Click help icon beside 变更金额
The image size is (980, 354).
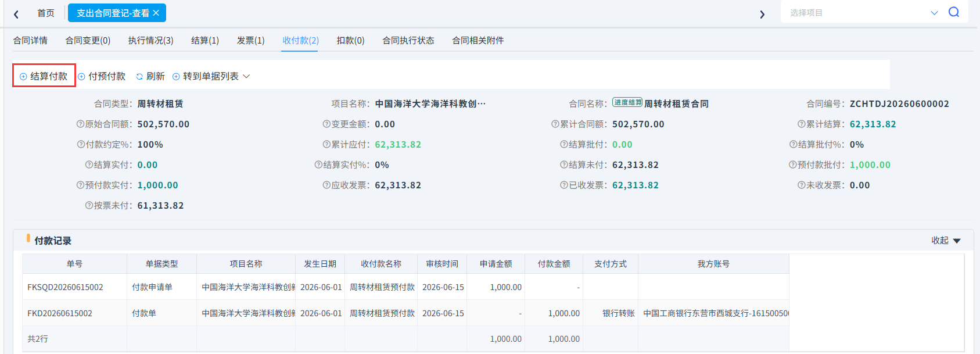coord(326,124)
